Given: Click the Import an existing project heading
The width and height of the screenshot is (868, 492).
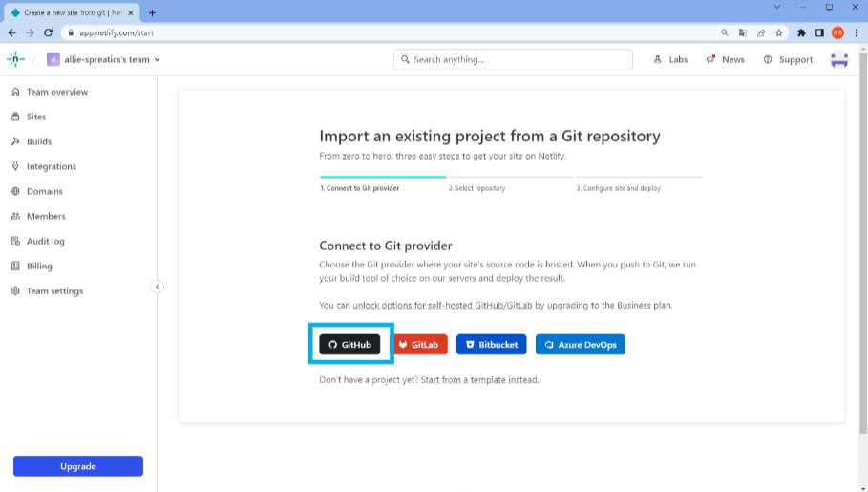Looking at the screenshot, I should (489, 137).
